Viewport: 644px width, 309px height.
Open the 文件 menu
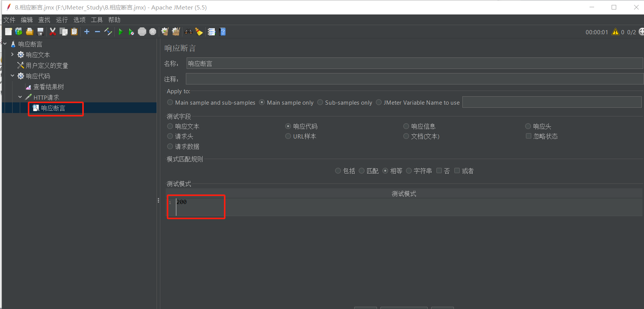click(x=10, y=20)
